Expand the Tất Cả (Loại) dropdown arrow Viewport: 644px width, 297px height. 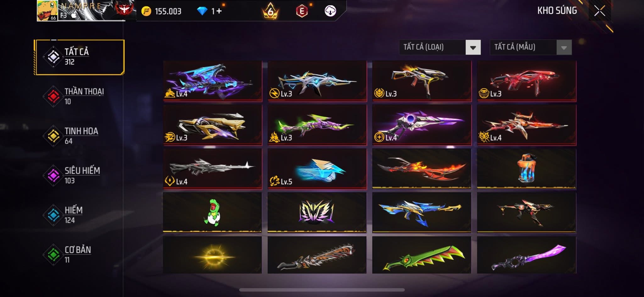(x=473, y=48)
